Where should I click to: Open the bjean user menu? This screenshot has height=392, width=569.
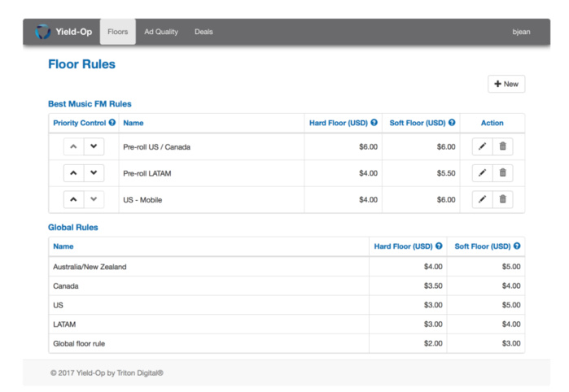[x=521, y=32]
